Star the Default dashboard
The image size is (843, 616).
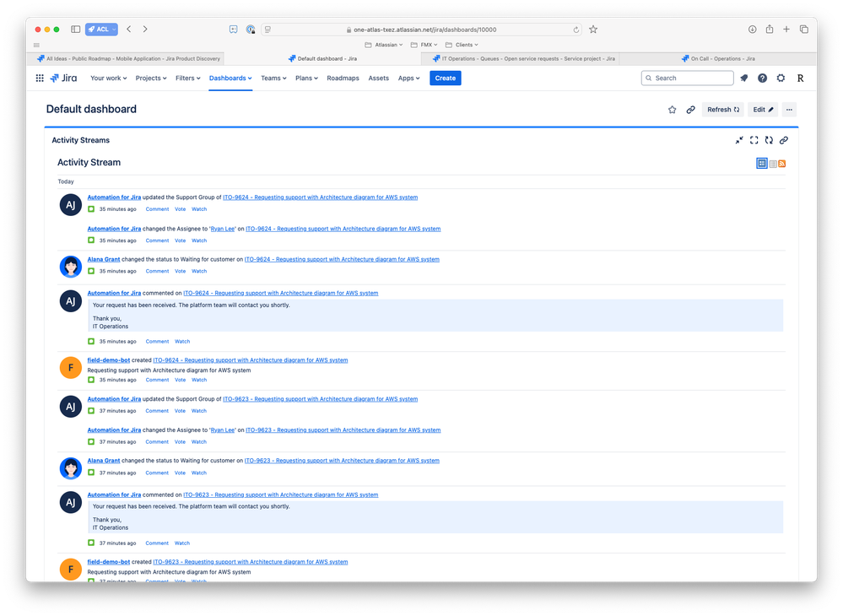672,110
